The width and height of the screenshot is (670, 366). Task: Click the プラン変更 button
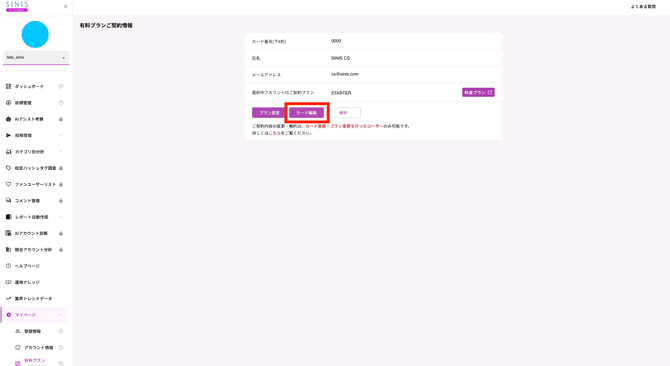coord(269,113)
